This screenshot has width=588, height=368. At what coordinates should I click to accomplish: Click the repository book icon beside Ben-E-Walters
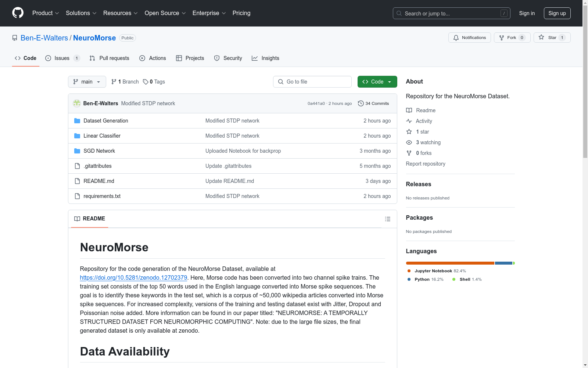pyautogui.click(x=15, y=38)
